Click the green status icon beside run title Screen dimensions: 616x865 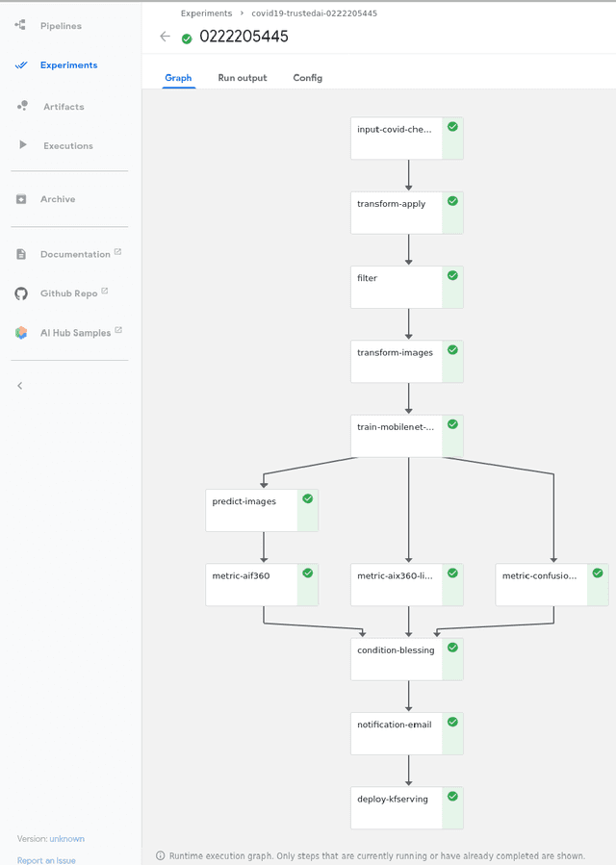click(x=187, y=37)
